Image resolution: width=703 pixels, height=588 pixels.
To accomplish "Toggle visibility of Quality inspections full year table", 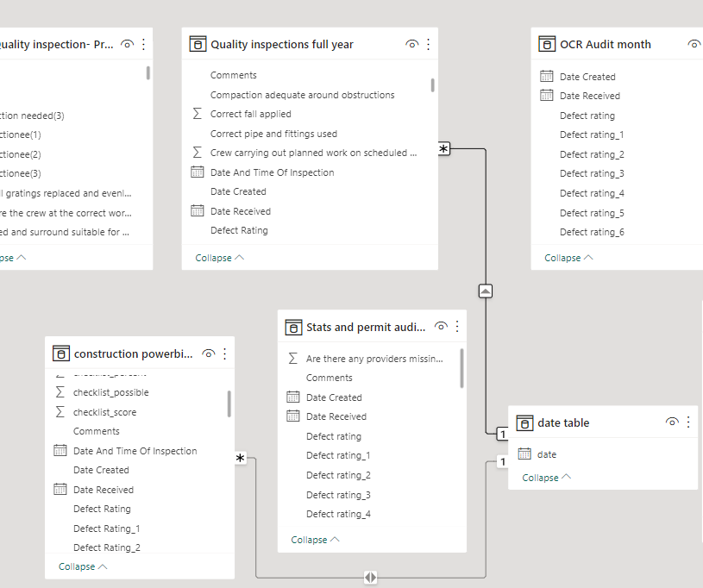I will point(412,44).
